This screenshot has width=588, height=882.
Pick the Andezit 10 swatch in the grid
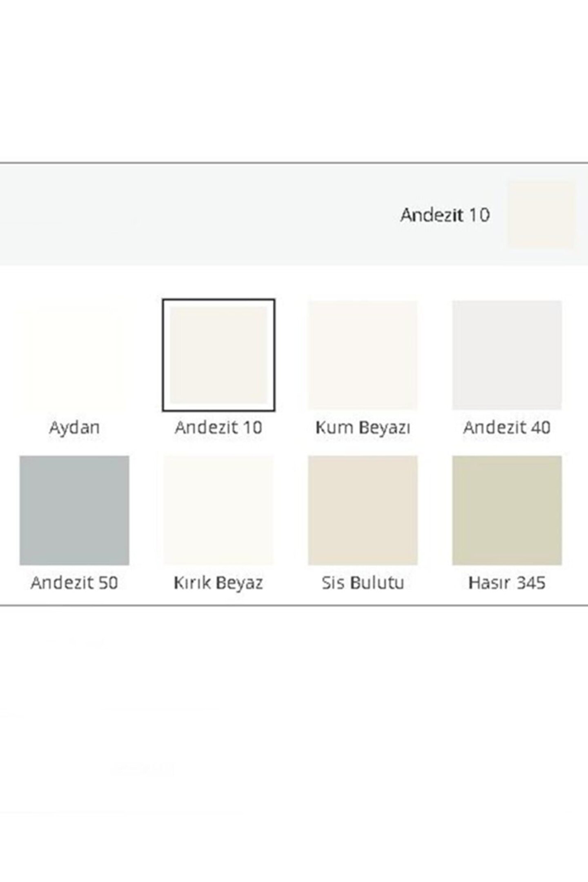[218, 355]
